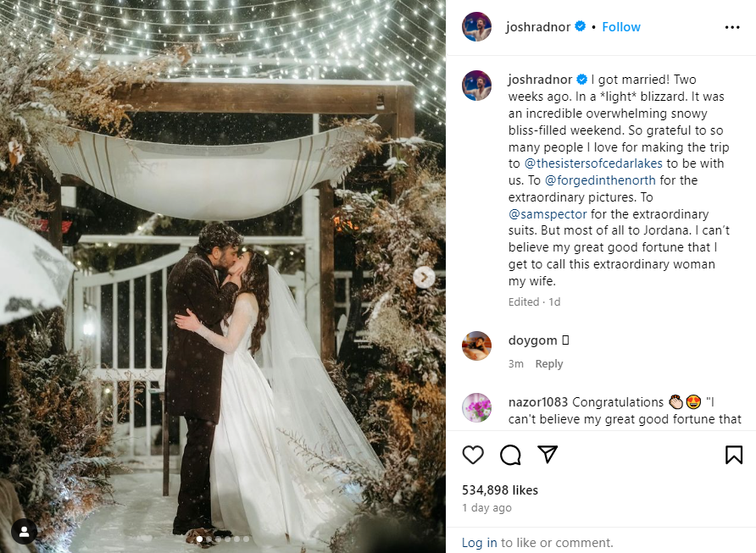Open the nazor1083 username link

tap(537, 401)
